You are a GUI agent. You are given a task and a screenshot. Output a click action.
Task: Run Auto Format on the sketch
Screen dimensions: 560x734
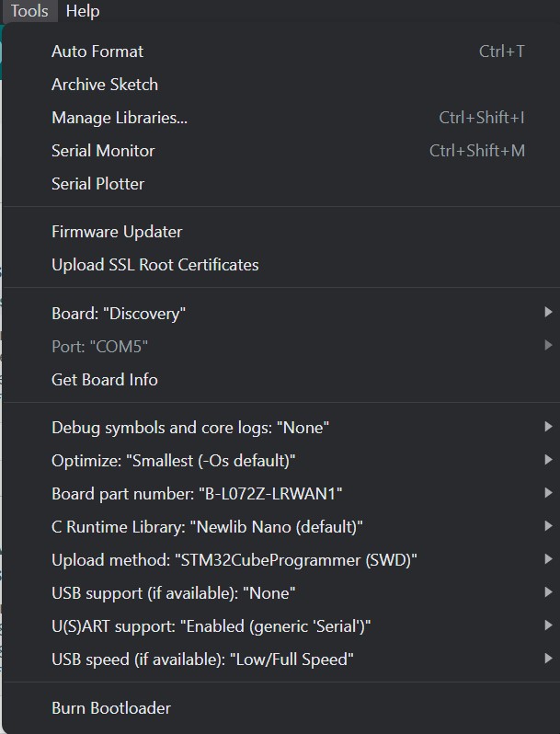[x=97, y=52]
